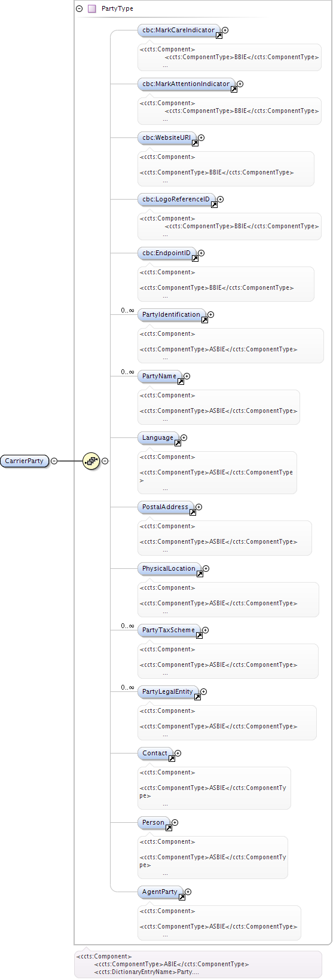Screen dimensions: 333x980
Task: Click reference arrow on cbc:MarkCareIndicator
Action: pyautogui.click(x=219, y=36)
